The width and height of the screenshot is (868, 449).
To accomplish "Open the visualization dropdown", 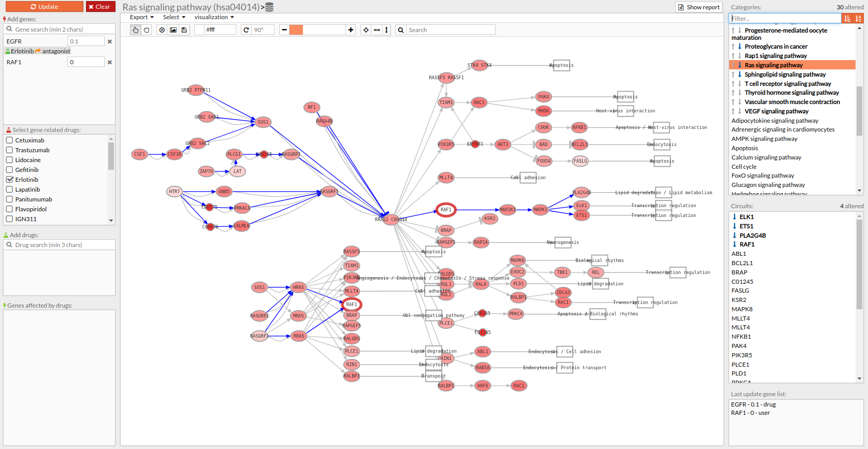I will click(x=214, y=17).
